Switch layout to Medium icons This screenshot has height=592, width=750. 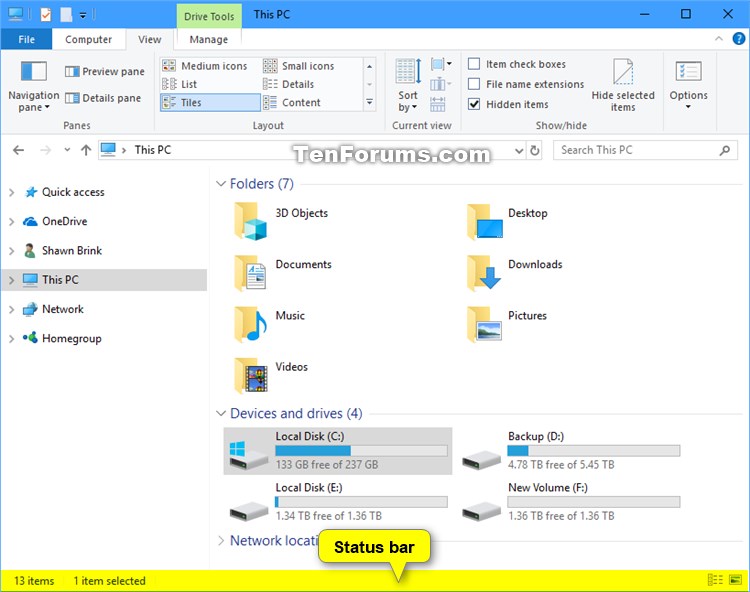pyautogui.click(x=205, y=66)
